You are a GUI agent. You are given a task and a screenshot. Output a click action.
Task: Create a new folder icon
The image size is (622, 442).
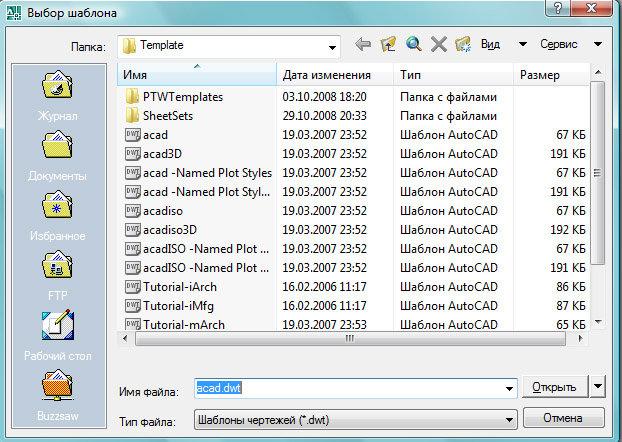tap(463, 44)
